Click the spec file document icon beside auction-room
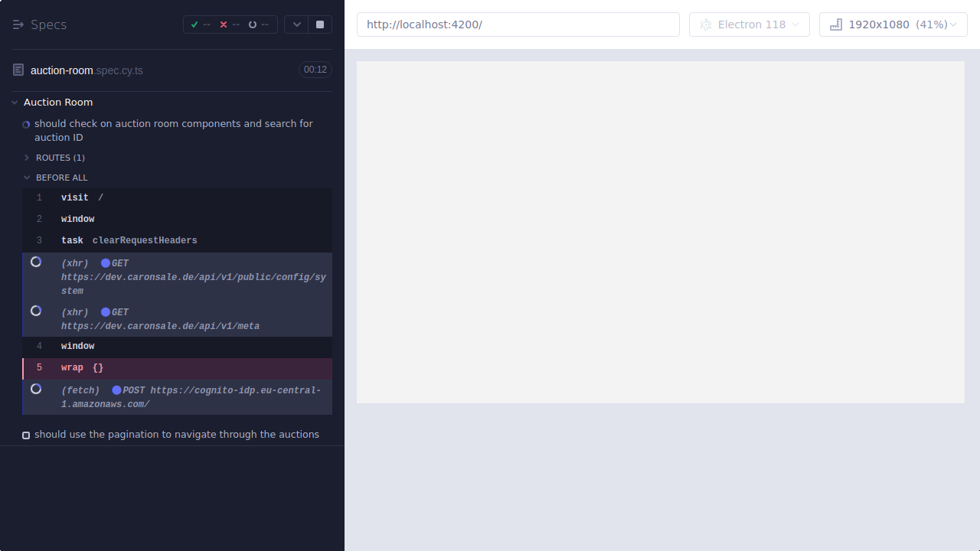Screen dimensions: 980x551 click(x=18, y=70)
